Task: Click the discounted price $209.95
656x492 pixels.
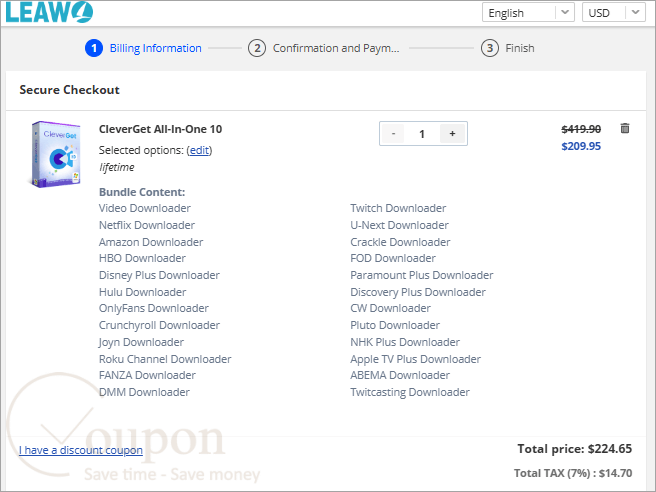Action: 581,146
